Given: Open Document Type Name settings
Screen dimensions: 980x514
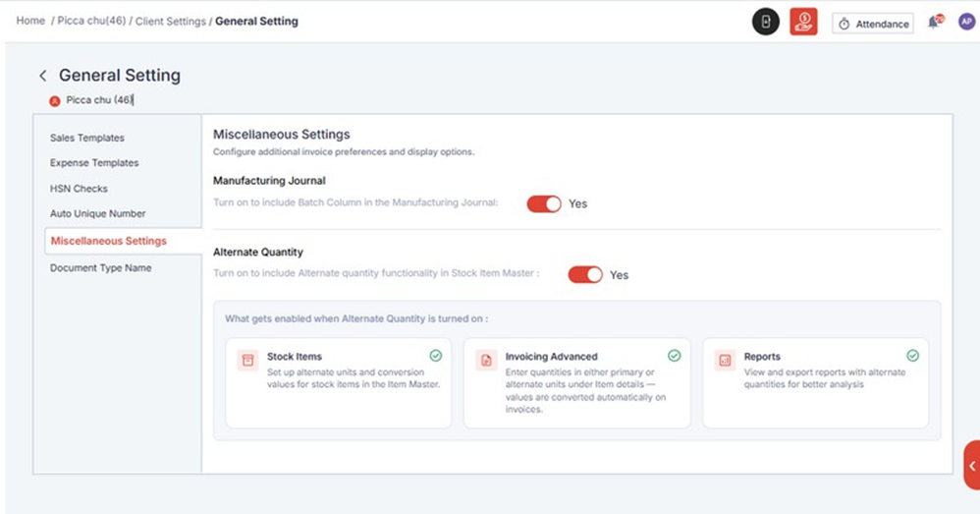Looking at the screenshot, I should point(100,267).
